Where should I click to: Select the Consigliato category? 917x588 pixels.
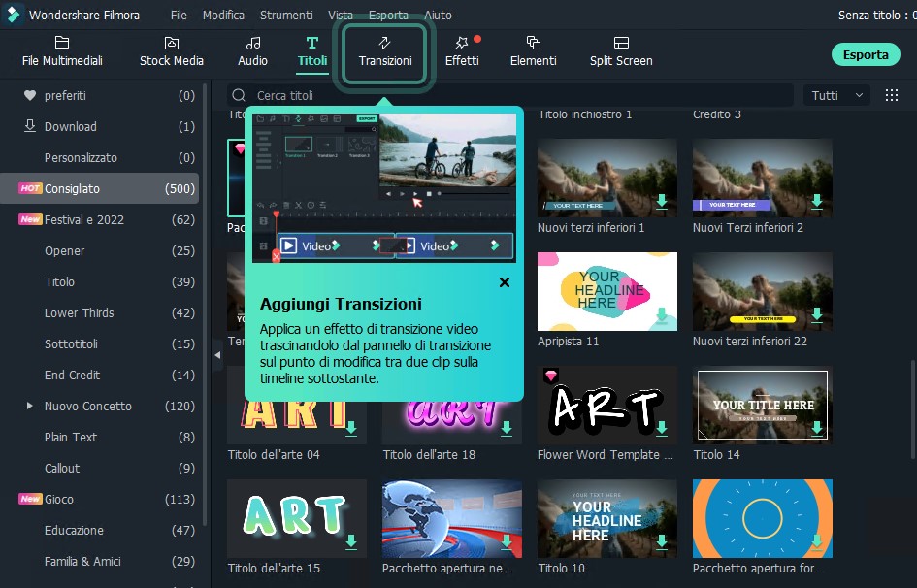(x=99, y=188)
